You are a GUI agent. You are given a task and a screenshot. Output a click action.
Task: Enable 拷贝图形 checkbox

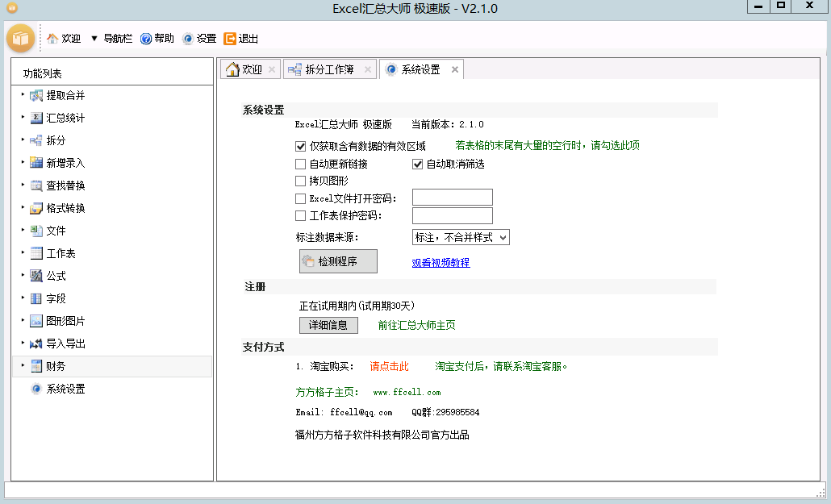pos(300,181)
